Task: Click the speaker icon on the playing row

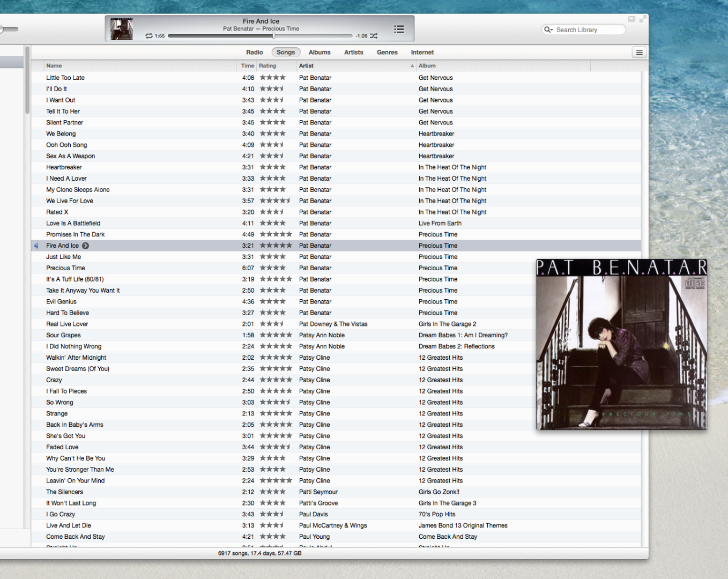Action: [x=36, y=246]
